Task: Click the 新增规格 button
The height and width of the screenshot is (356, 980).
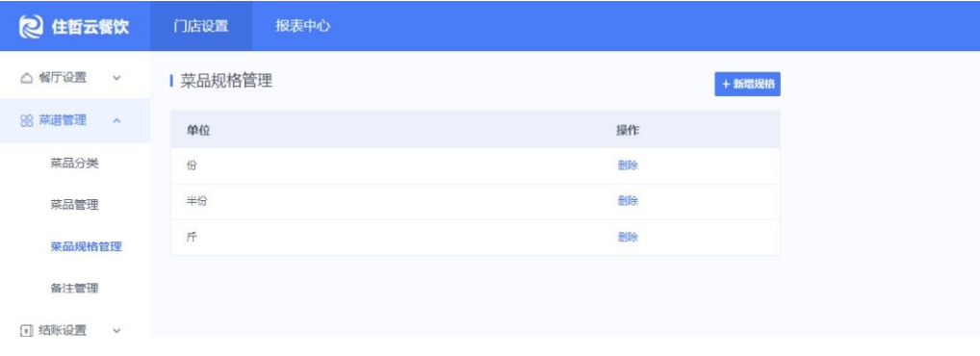Action: coord(747,85)
